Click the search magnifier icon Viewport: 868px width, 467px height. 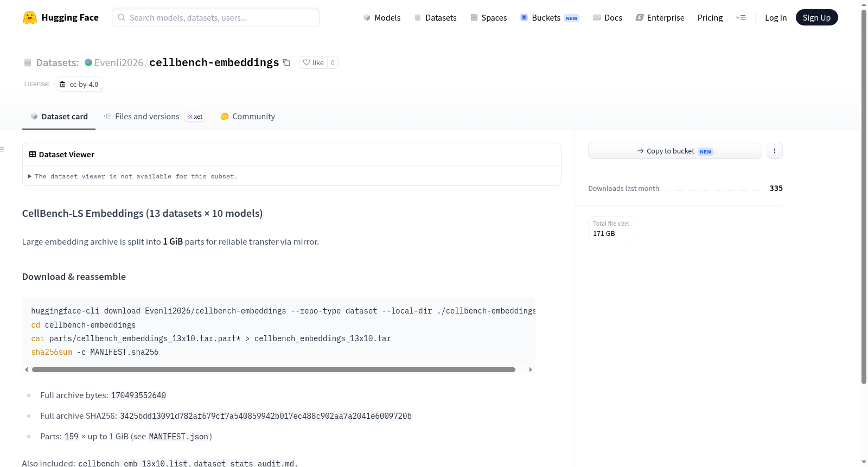[x=122, y=17]
